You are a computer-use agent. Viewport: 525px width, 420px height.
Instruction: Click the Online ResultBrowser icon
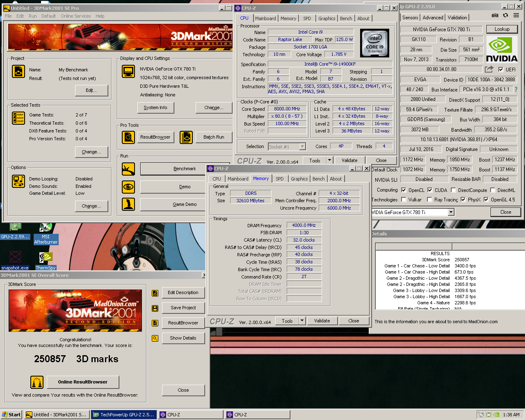(x=37, y=382)
